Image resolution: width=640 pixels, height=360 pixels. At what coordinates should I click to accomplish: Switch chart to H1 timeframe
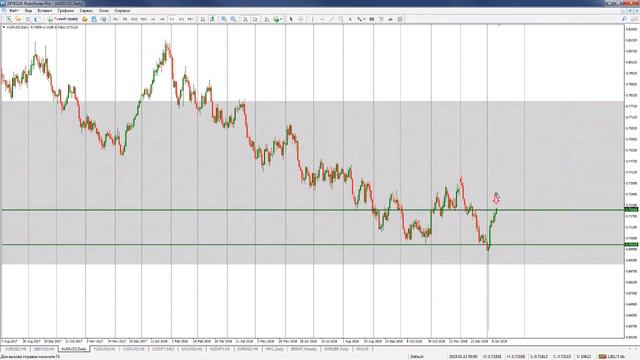pyautogui.click(x=153, y=19)
